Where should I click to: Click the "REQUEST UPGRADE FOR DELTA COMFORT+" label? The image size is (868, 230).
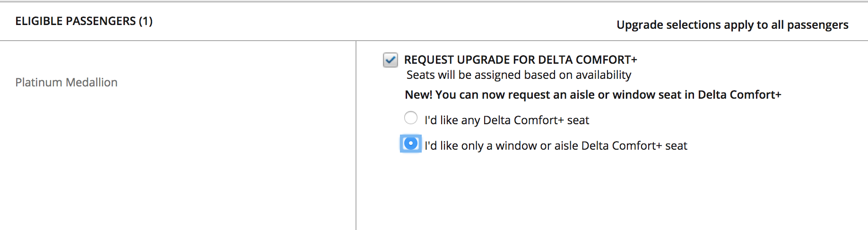(520, 60)
